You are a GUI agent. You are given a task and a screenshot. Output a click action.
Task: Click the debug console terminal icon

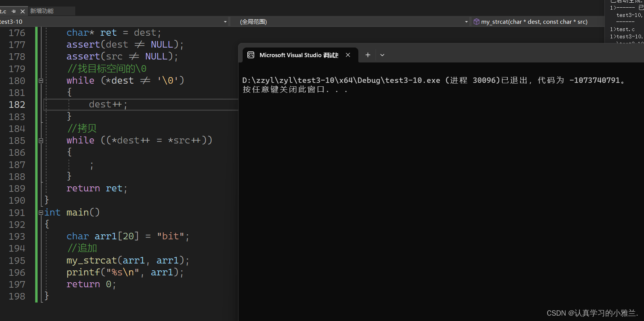pos(251,55)
